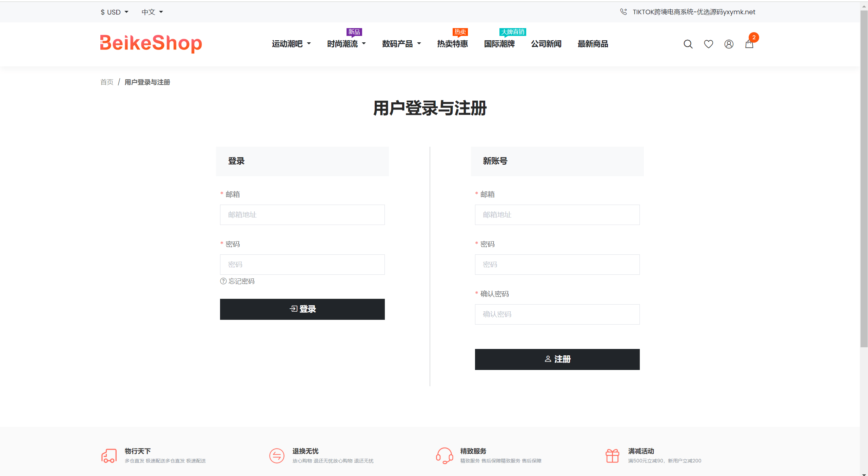Click the TIKTOK跨境电商系统 contact text
The width and height of the screenshot is (868, 476).
[694, 12]
